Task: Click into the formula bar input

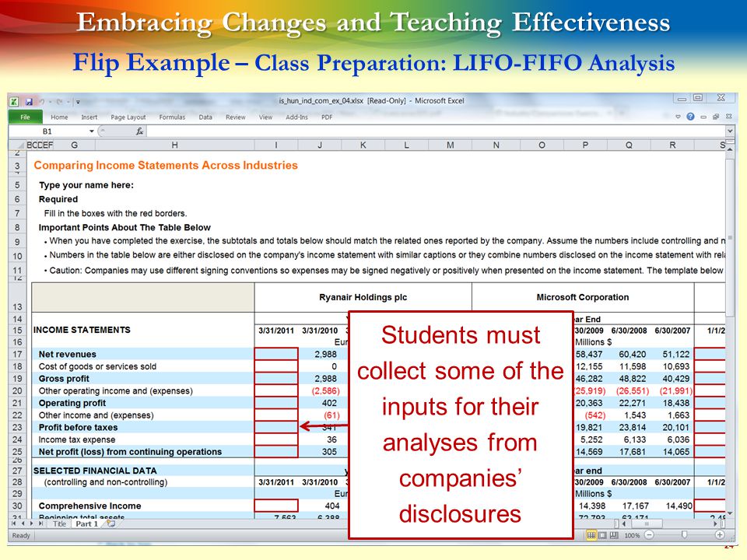Action: click(x=436, y=131)
